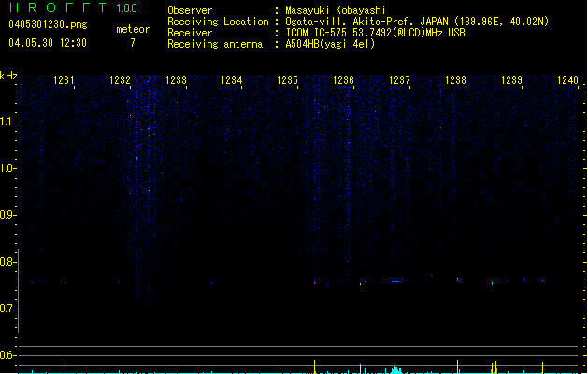Select observer name Masayuki Kobayashi
The height and width of the screenshot is (374, 588).
[336, 10]
